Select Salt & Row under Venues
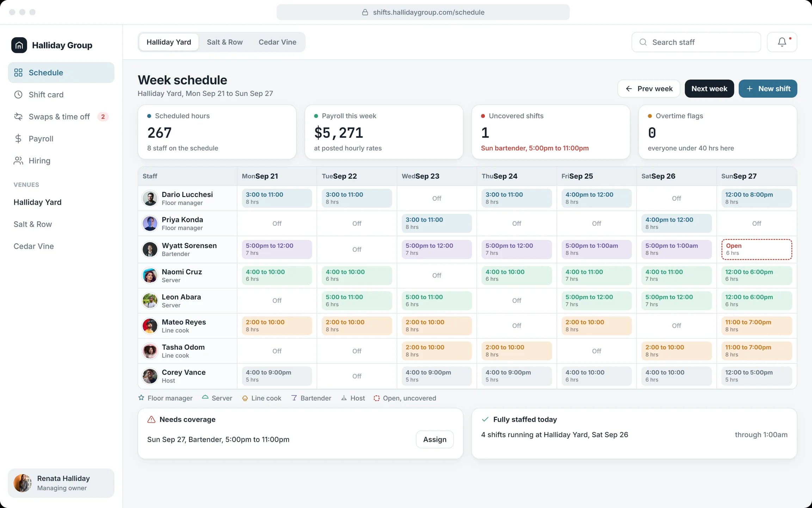The height and width of the screenshot is (508, 812). (x=33, y=224)
